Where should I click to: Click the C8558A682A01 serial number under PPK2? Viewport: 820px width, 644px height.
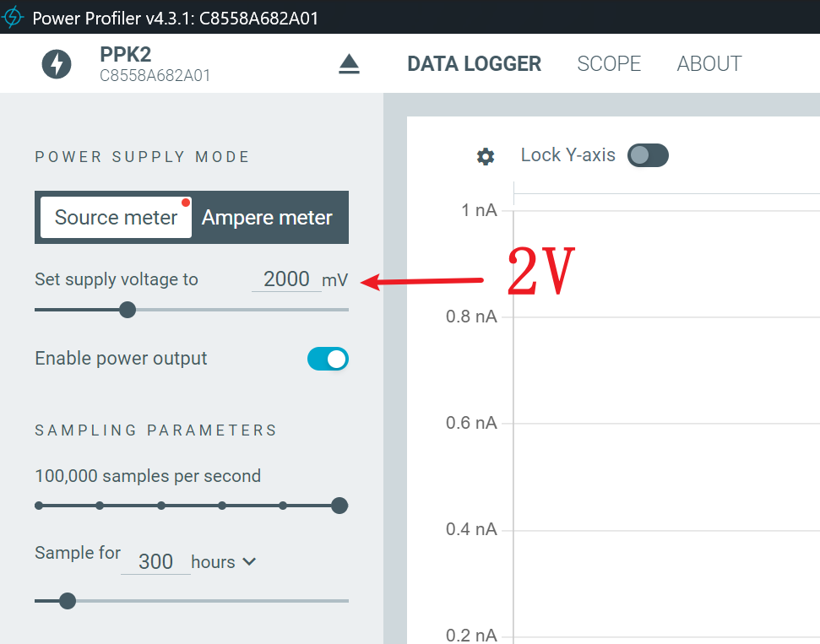[x=155, y=76]
